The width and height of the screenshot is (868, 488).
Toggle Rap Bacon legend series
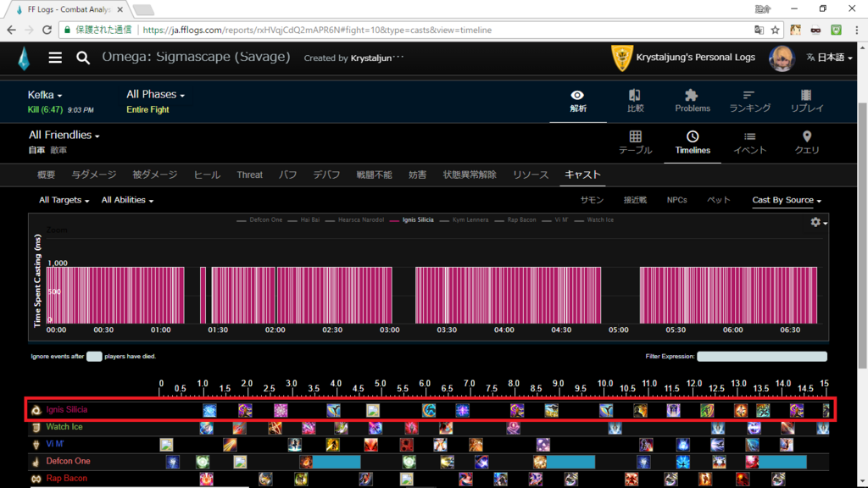click(x=515, y=219)
